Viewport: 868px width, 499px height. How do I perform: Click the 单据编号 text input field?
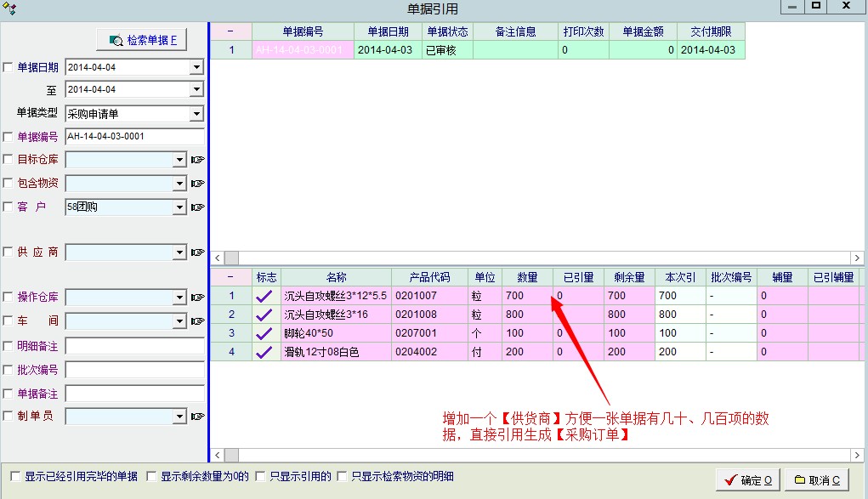click(x=134, y=136)
